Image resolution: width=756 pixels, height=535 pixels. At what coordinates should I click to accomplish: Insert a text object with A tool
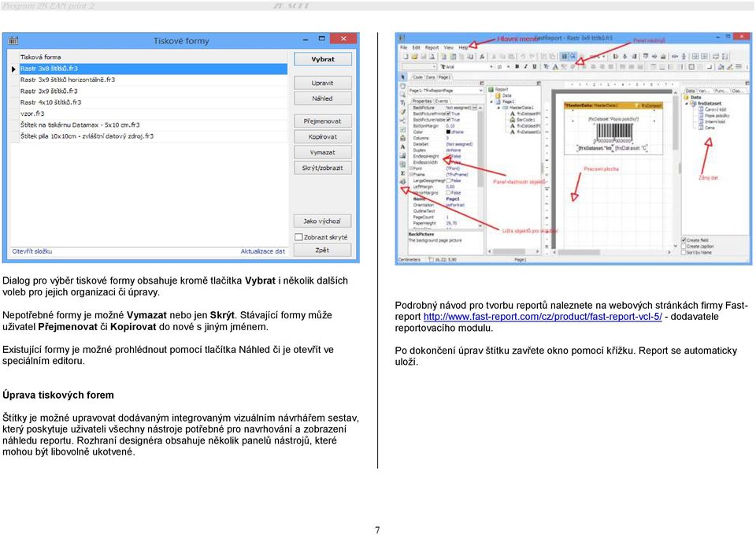click(x=402, y=147)
